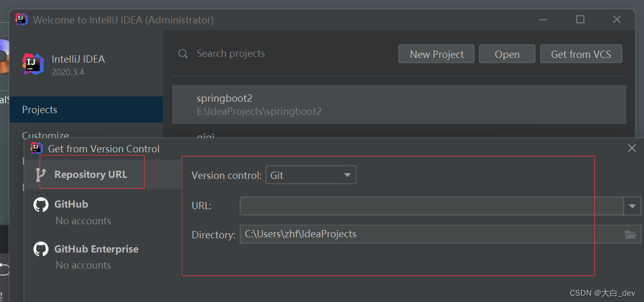Click the E:\IdeaProjects\springboot2 path text

click(x=259, y=112)
